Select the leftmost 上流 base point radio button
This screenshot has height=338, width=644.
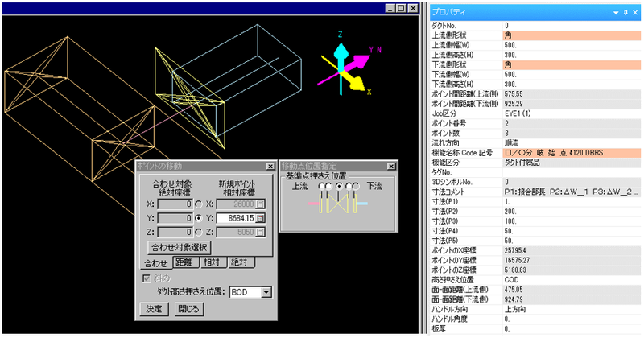[x=323, y=186]
